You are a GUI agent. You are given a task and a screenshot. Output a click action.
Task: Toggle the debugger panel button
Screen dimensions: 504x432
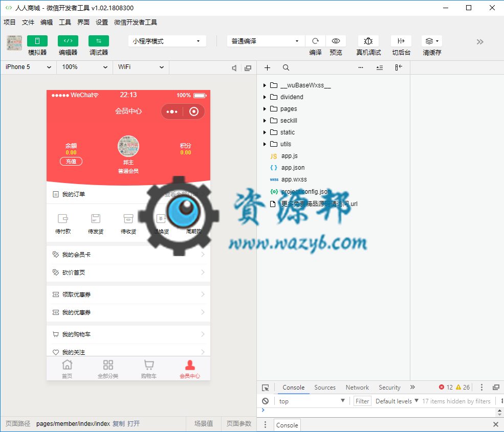(x=99, y=41)
